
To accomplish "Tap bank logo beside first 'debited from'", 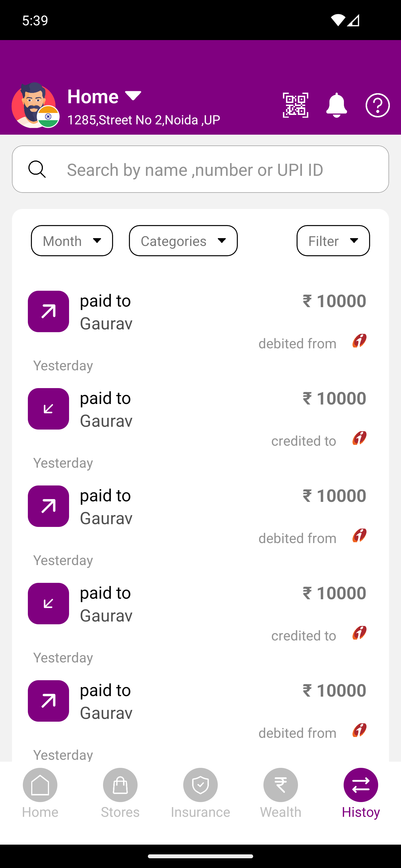I will pyautogui.click(x=359, y=341).
